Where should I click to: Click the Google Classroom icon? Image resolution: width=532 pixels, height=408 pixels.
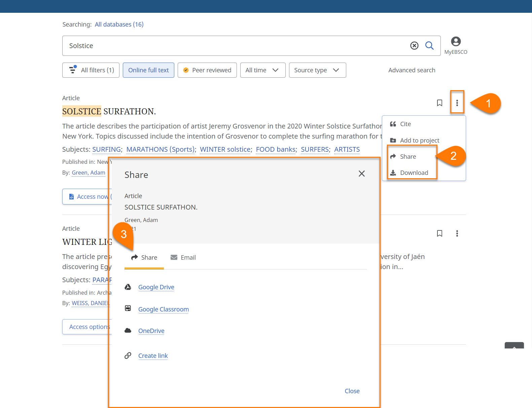coord(128,308)
